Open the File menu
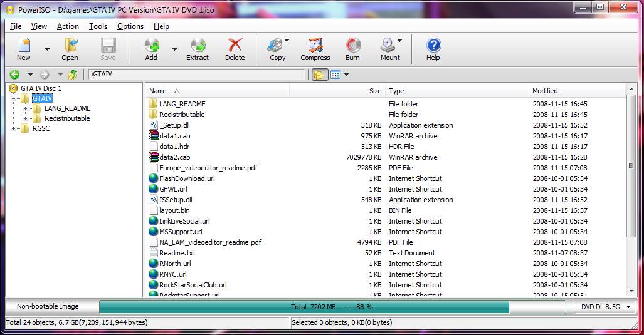This screenshot has width=644, height=335. pyautogui.click(x=16, y=26)
